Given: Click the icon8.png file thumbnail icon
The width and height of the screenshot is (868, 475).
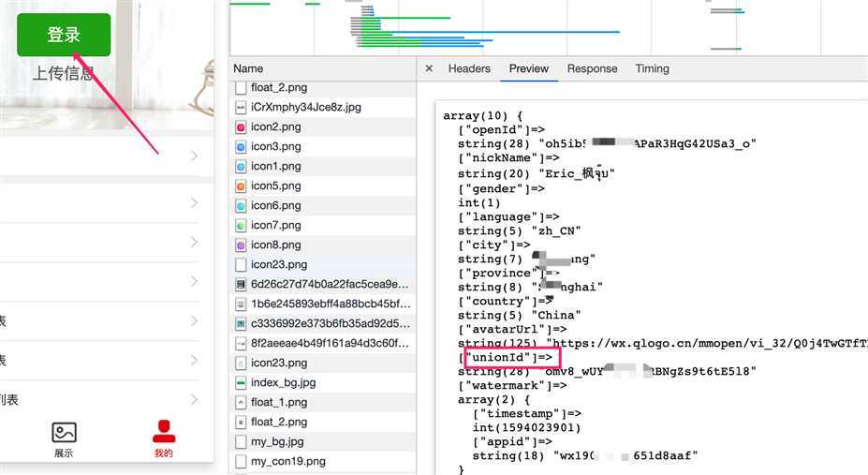Looking at the screenshot, I should 241,245.
